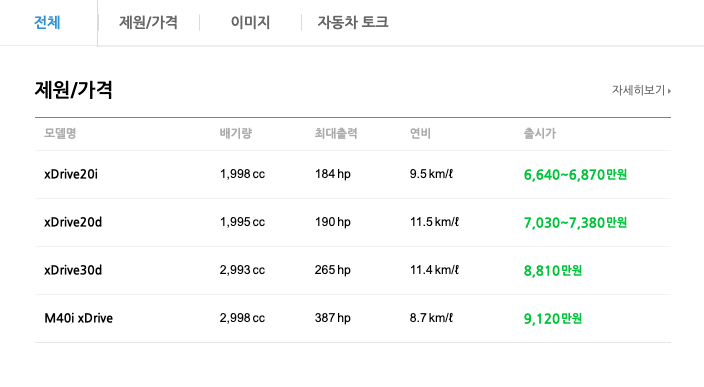Open the 이미지 tab
This screenshot has width=704, height=387.
tap(250, 22)
